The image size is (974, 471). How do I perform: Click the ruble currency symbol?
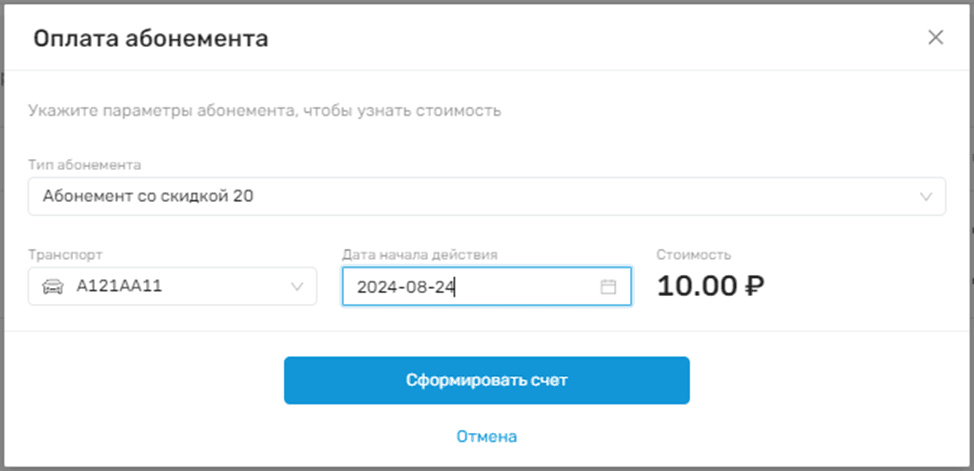tap(755, 287)
